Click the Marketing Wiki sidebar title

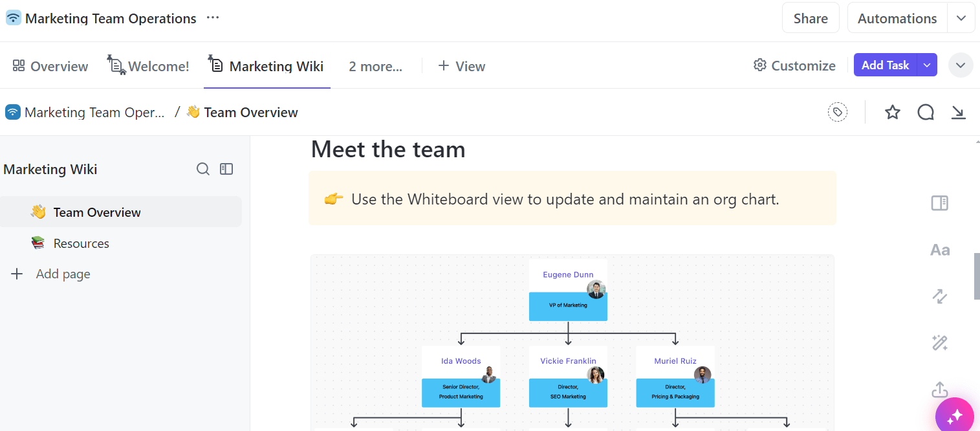click(x=50, y=170)
